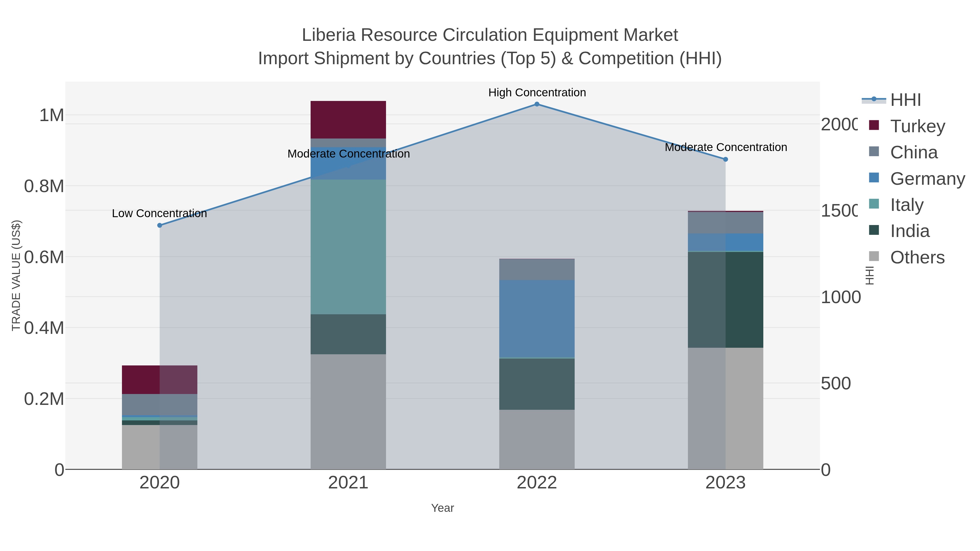Click the China segment of 2023 bar
This screenshot has height=551, width=980.
click(x=725, y=223)
